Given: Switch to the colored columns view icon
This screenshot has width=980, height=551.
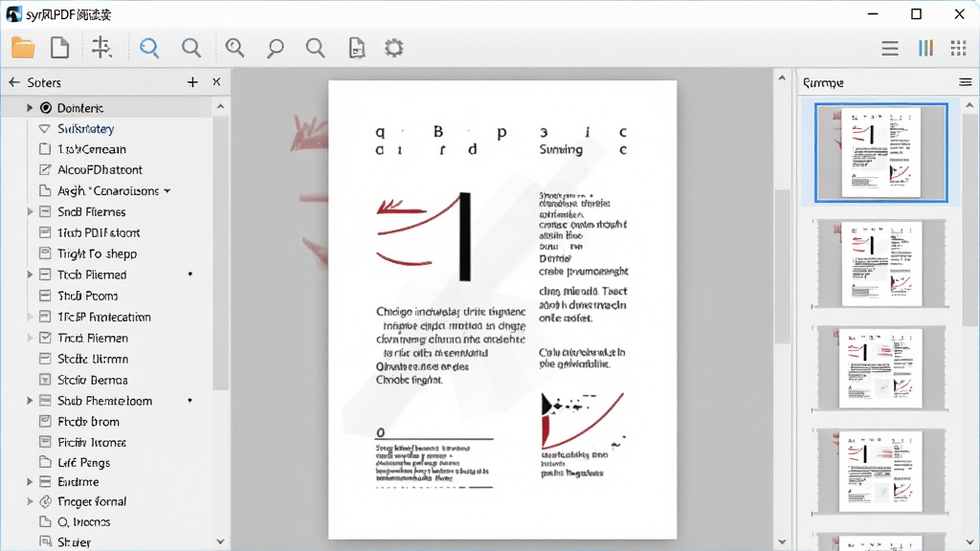Looking at the screenshot, I should click(925, 48).
